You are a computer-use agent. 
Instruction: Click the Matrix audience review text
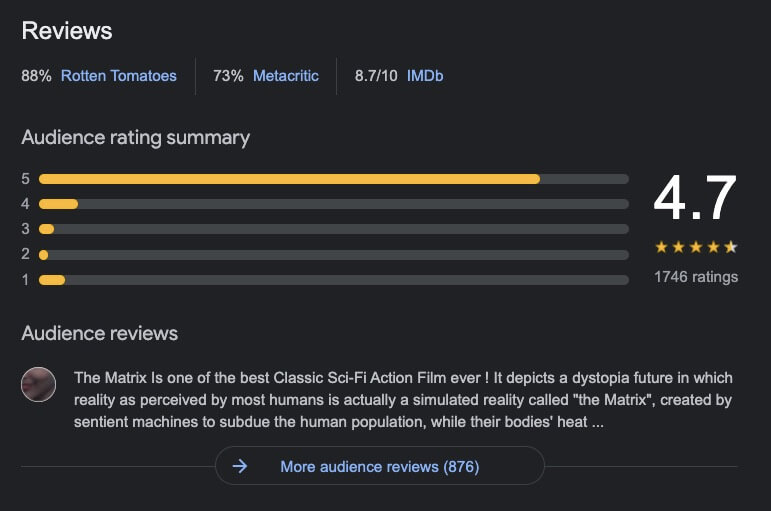[x=403, y=400]
